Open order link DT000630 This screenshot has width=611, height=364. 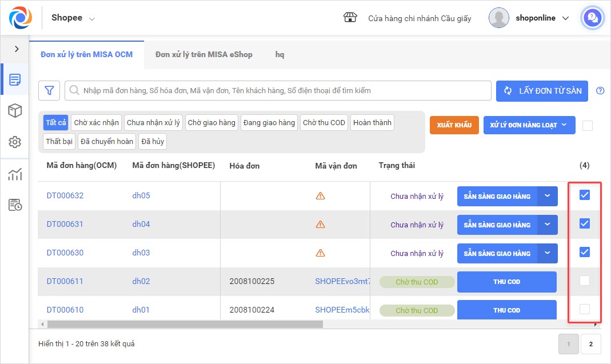[x=65, y=253]
